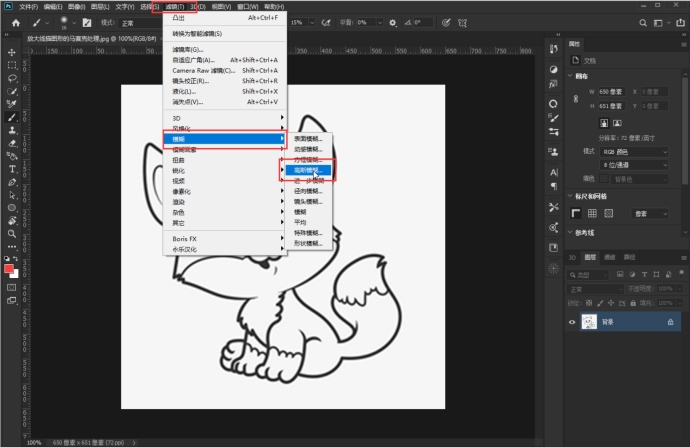Toggle rulers icon under 标尺和网格

pos(576,213)
